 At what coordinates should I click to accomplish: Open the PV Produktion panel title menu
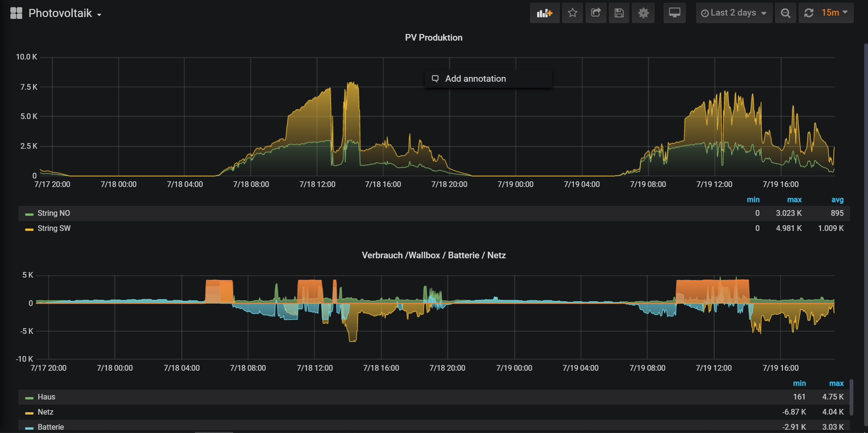tap(433, 38)
